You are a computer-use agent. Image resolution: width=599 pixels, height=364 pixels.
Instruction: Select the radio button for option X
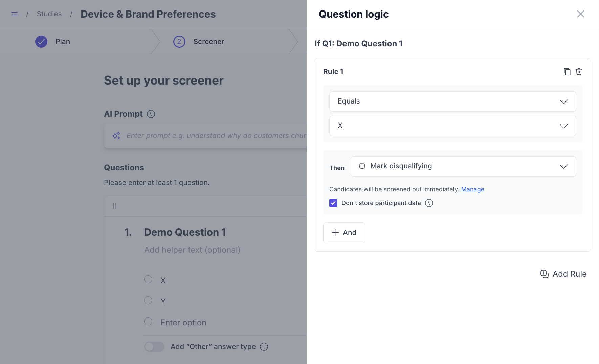coord(148,279)
